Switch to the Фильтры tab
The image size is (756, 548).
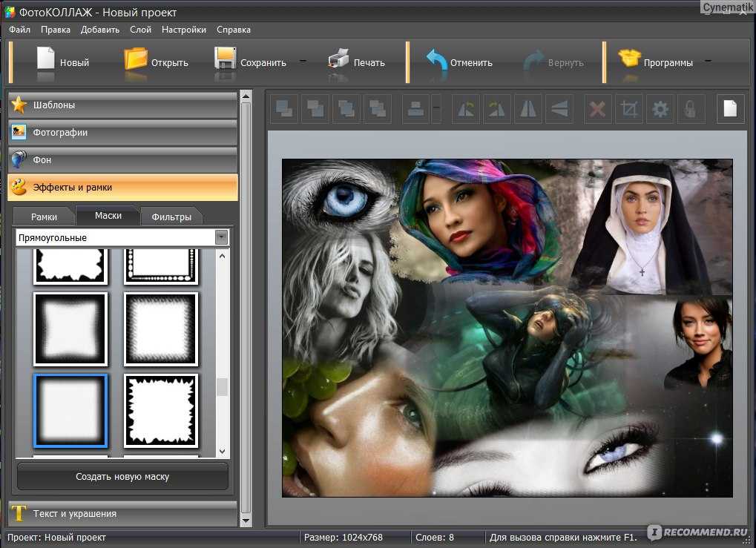[x=171, y=217]
